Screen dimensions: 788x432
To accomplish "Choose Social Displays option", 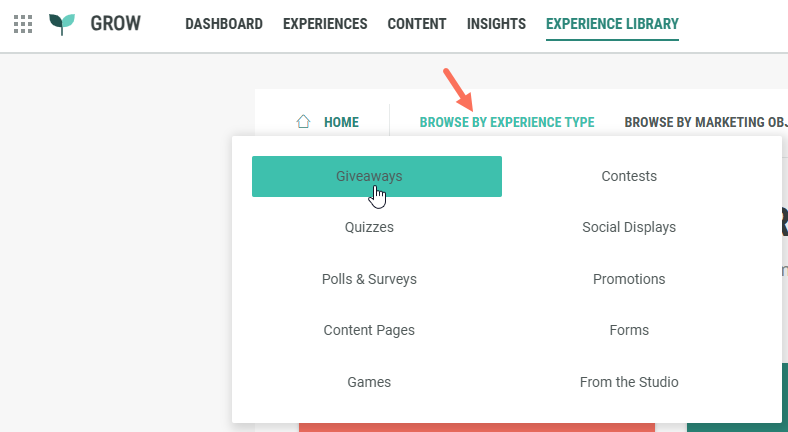I will click(629, 227).
